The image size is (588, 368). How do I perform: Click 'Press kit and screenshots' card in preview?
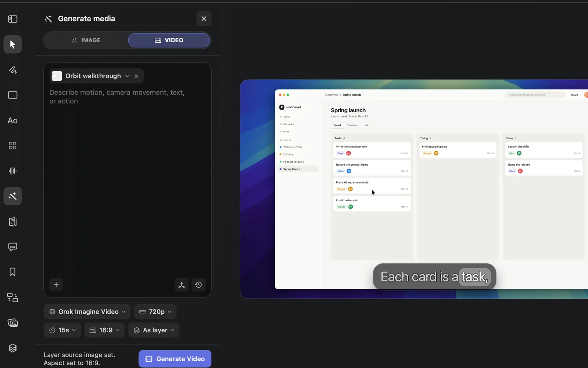point(372,186)
